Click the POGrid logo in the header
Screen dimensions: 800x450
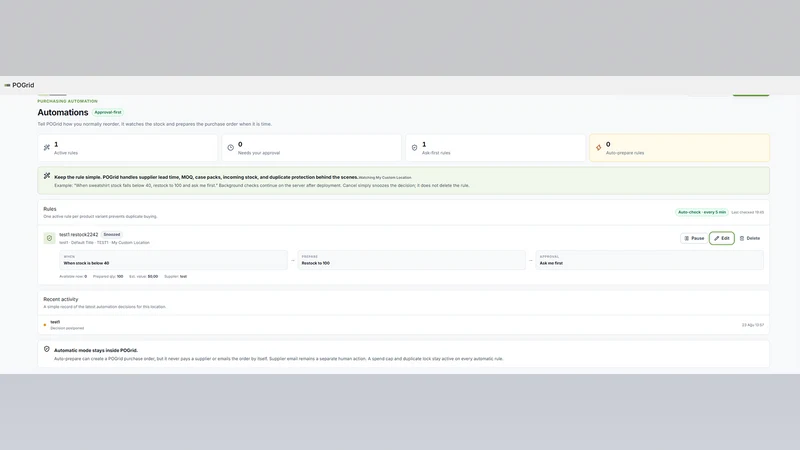tap(19, 85)
